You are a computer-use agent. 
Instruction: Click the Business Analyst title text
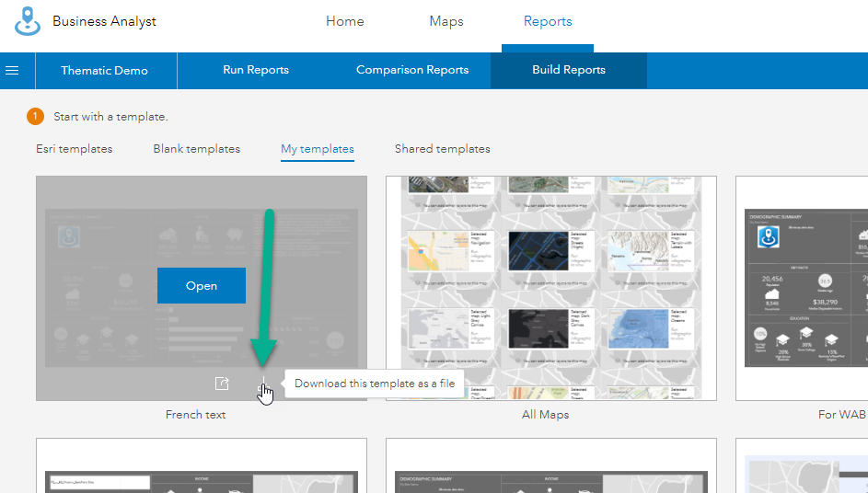[104, 21]
